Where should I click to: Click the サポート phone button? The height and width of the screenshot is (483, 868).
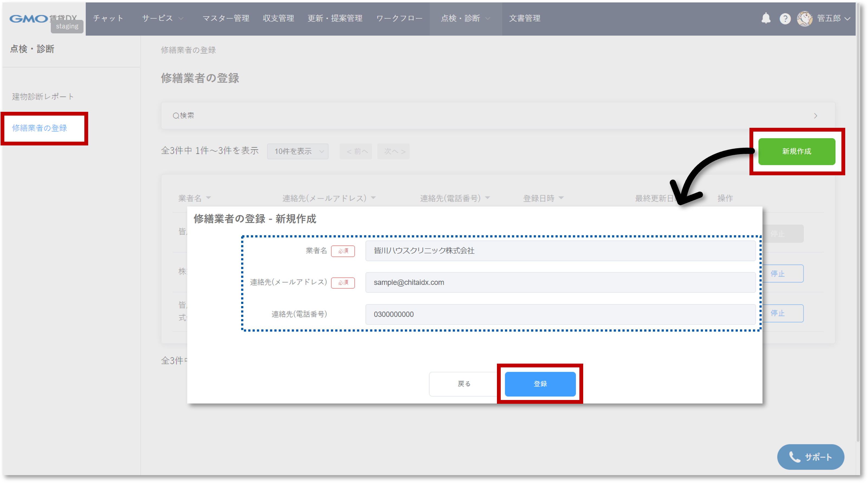pos(810,457)
